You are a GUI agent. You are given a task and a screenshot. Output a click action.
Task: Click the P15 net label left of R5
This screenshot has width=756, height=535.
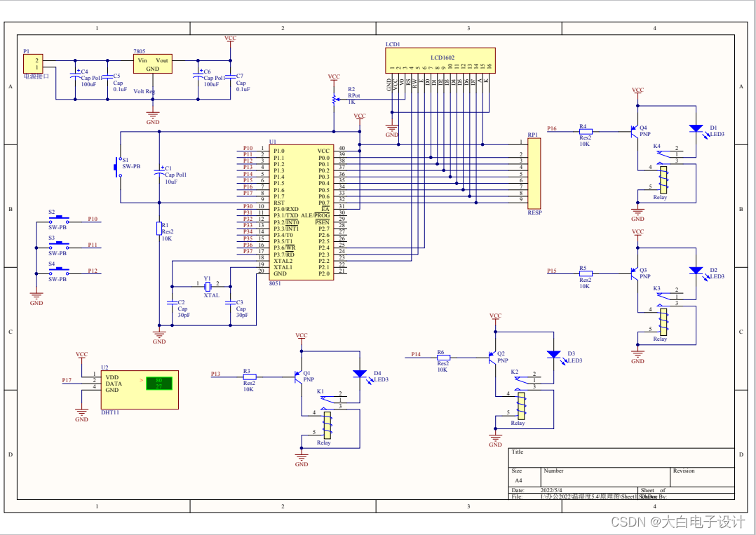pos(551,271)
